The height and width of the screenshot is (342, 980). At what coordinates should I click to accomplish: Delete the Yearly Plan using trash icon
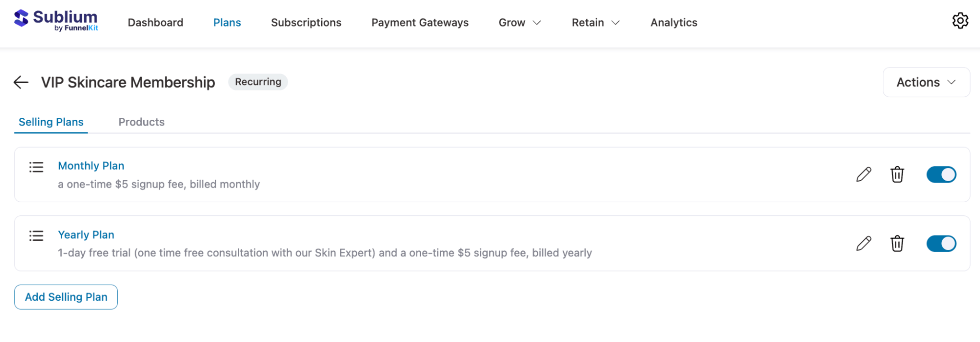pyautogui.click(x=897, y=243)
